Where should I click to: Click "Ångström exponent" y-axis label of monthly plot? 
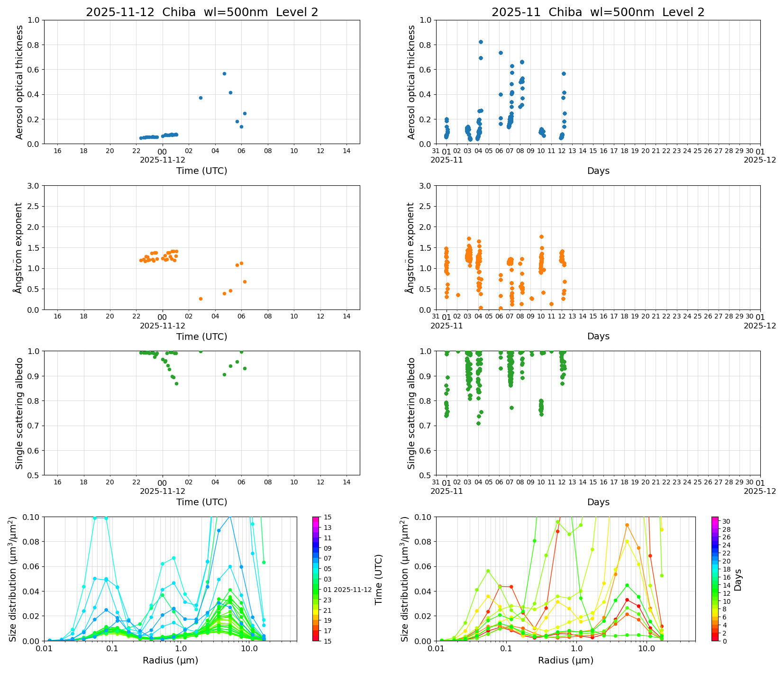411,248
